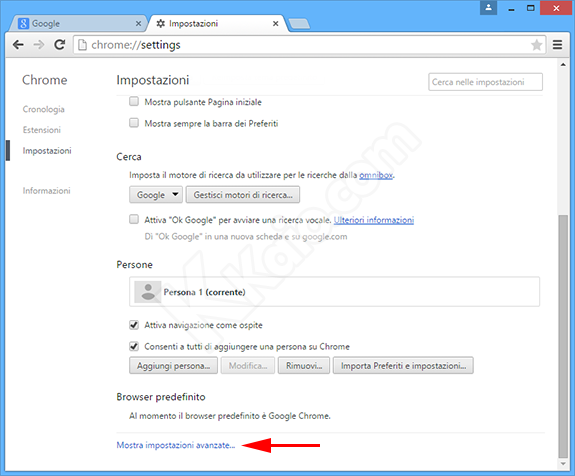Reload the page with the refresh icon

point(59,45)
